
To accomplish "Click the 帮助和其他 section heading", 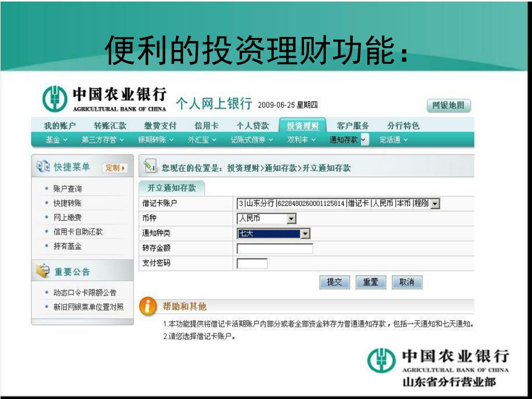I will pyautogui.click(x=184, y=307).
